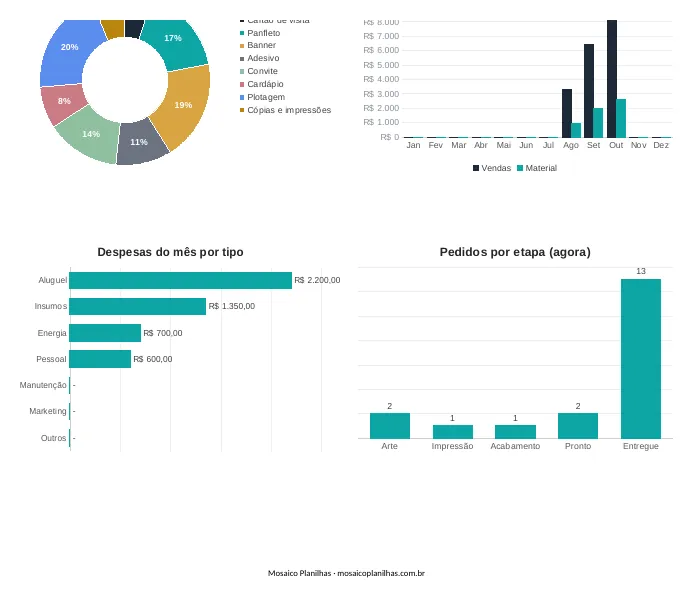
Task: Click the 11% gray donut slice
Action: (141, 144)
